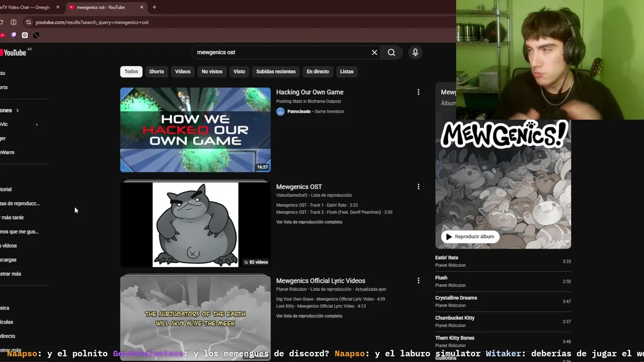The image size is (644, 362).
Task: Open site information icon in address bar
Action: point(28,22)
